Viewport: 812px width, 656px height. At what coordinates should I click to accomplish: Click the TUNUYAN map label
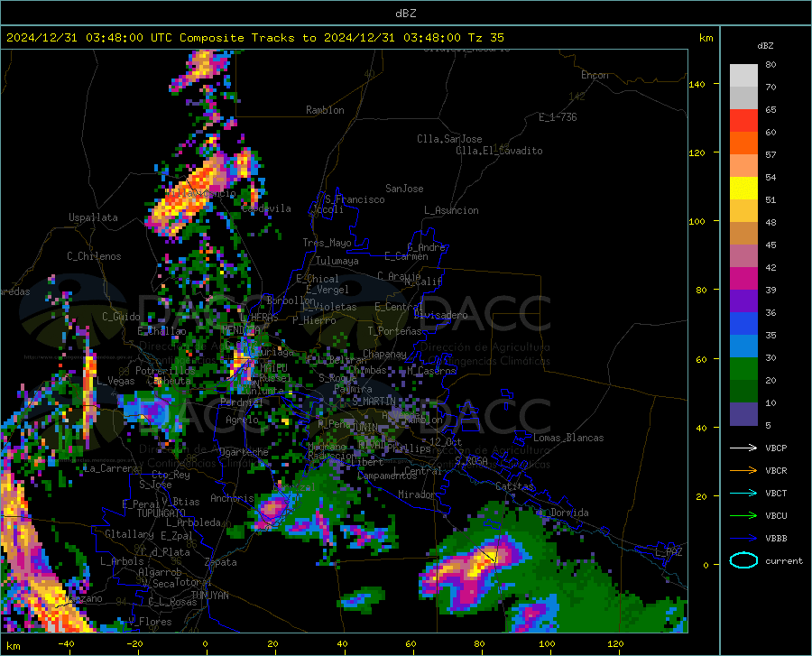209,596
